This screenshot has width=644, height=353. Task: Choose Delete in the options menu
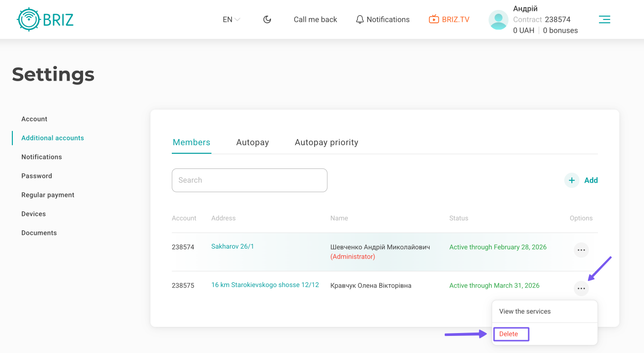[x=509, y=334]
